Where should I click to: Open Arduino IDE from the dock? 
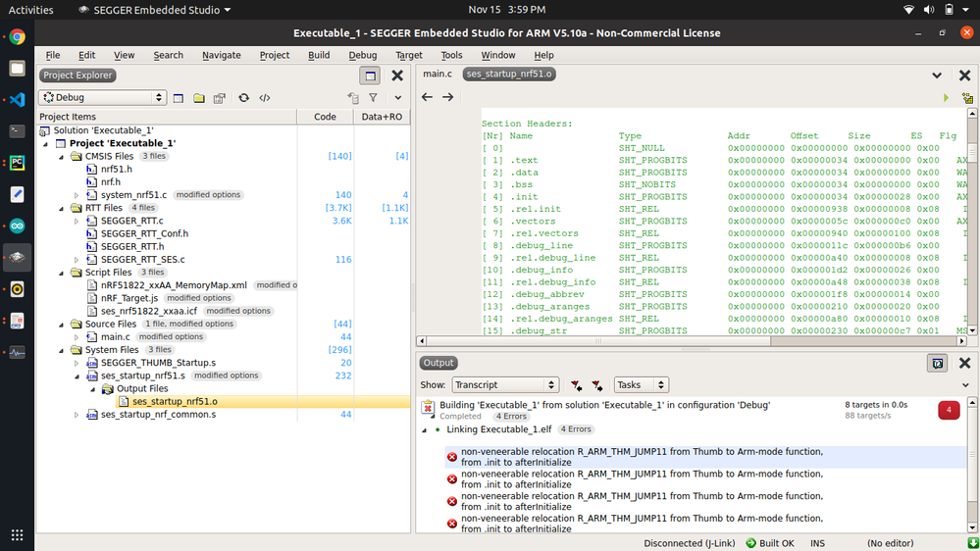tap(17, 226)
